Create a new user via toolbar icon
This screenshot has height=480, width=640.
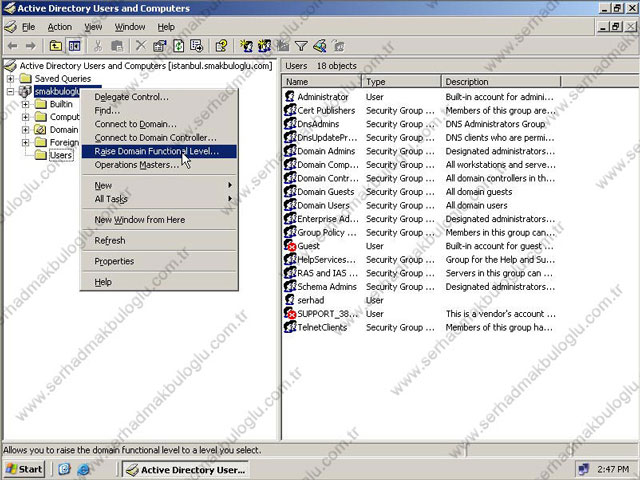[246, 46]
